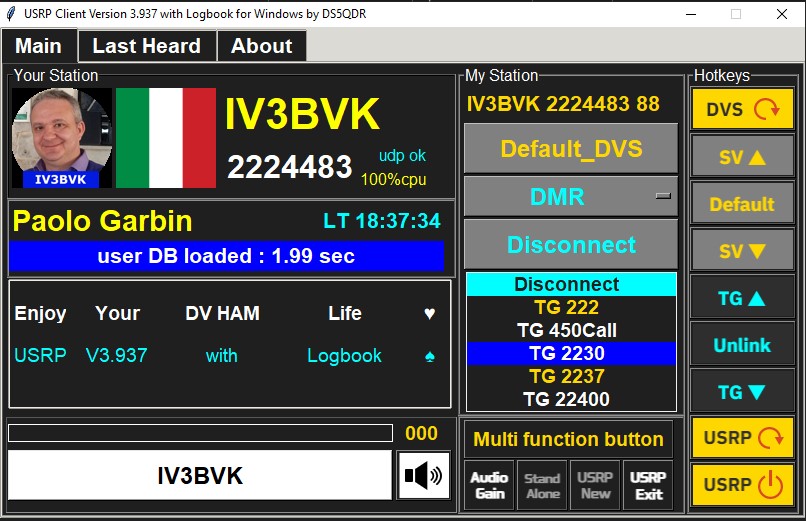Viewport: 806px width, 521px height.
Task: Click the heart symbol in message box
Action: pyautogui.click(x=430, y=313)
